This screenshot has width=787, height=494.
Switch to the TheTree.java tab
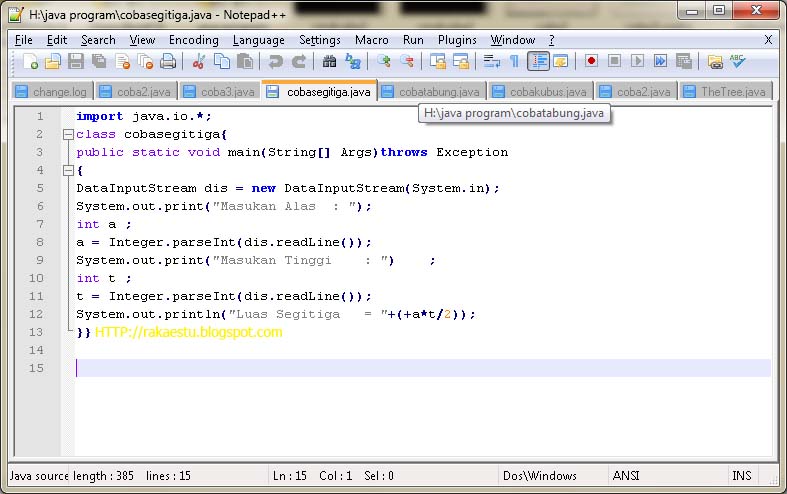click(x=726, y=92)
